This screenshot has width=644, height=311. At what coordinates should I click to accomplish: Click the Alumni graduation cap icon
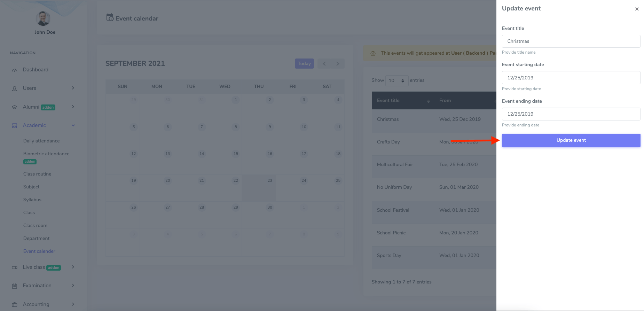[x=15, y=107]
